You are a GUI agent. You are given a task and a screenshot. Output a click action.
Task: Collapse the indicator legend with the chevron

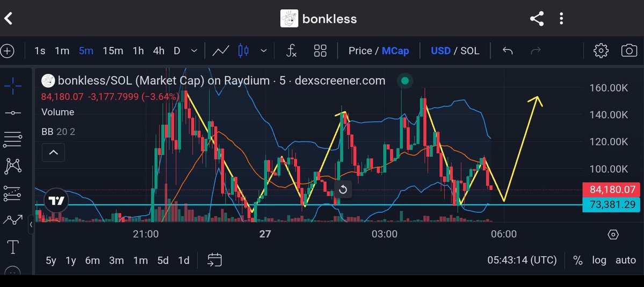coord(53,153)
